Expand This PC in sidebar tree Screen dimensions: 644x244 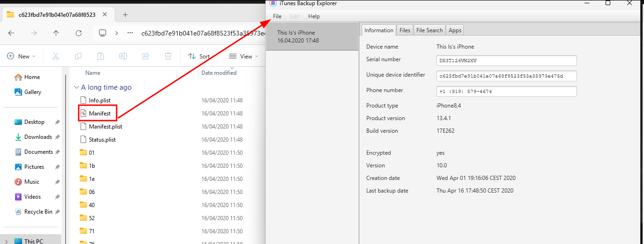[7, 241]
